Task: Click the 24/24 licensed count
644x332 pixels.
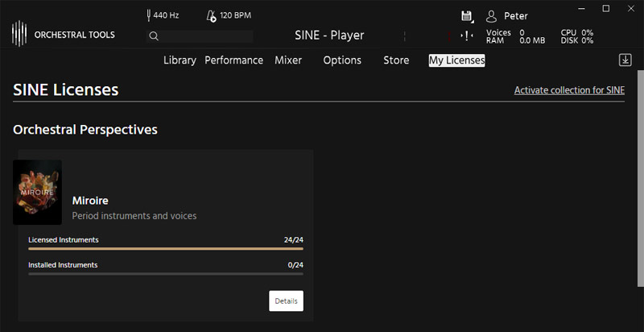Action: 294,240
